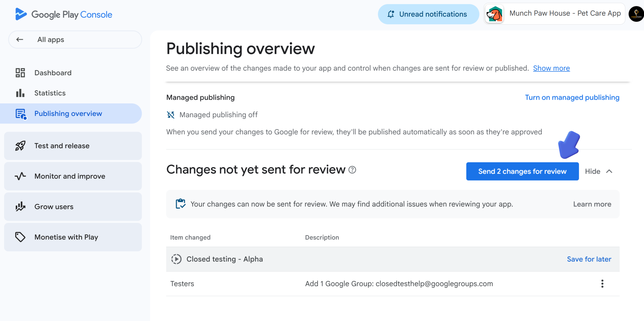Select the Statistics sidebar icon
Screen dimensions: 644x321
coord(20,93)
